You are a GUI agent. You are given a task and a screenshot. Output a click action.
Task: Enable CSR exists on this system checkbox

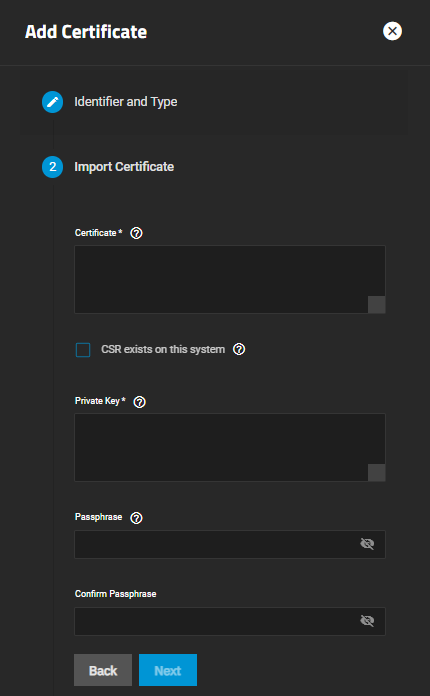pyautogui.click(x=83, y=350)
